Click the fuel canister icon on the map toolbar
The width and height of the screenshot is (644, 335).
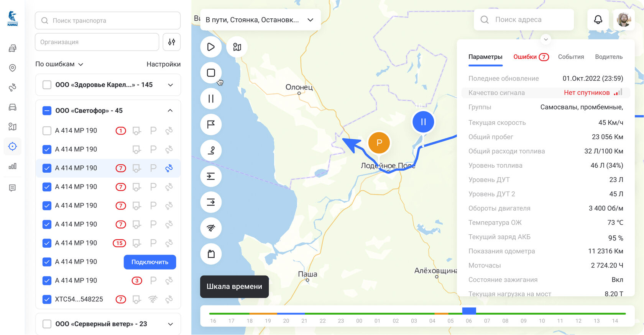[211, 254]
